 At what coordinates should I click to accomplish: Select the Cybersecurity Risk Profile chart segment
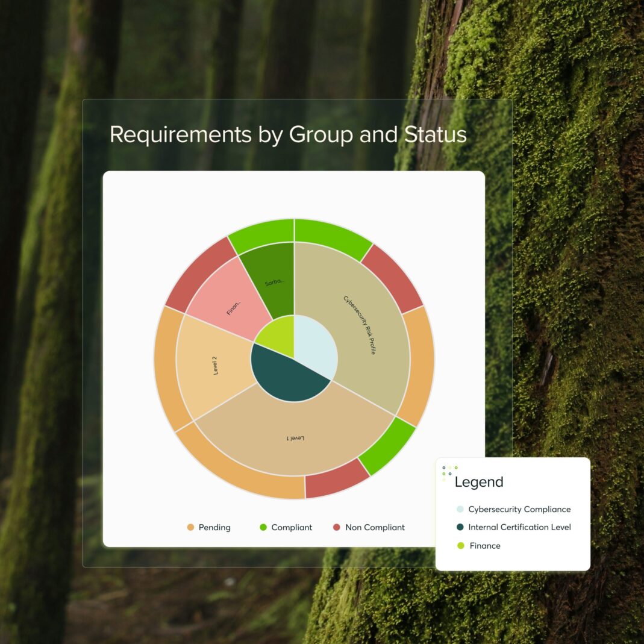click(355, 319)
